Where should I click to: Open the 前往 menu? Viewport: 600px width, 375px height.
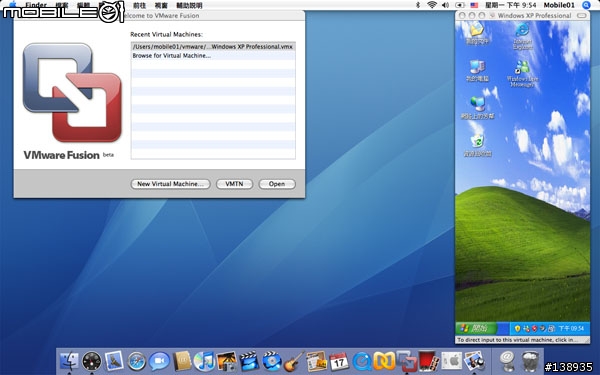(x=139, y=5)
